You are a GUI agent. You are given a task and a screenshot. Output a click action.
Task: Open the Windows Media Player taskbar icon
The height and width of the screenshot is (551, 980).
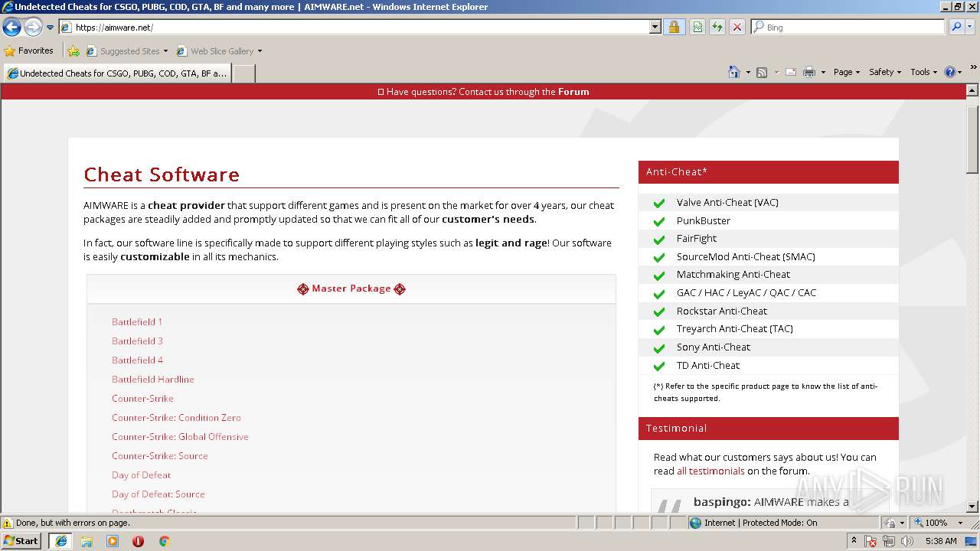(x=113, y=541)
